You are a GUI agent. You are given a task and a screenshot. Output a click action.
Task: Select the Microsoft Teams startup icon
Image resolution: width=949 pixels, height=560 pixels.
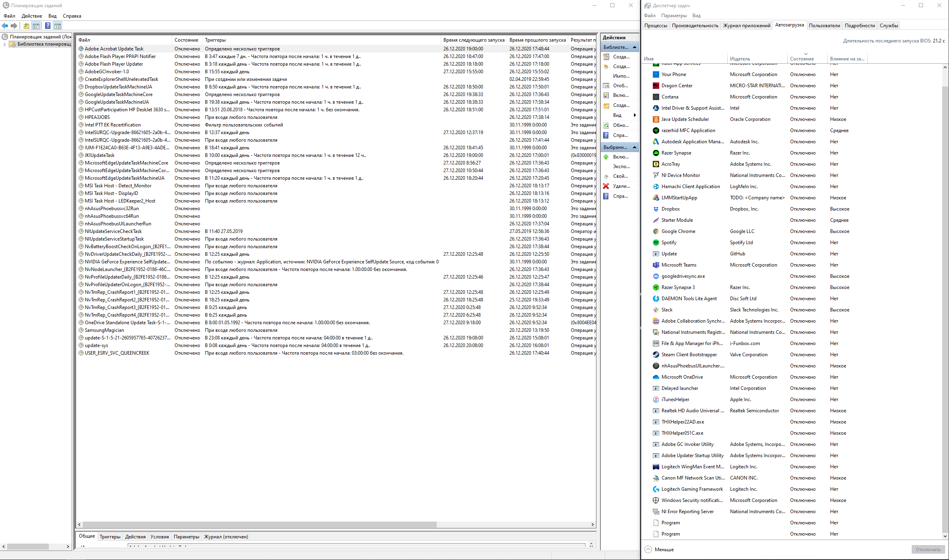tap(656, 265)
